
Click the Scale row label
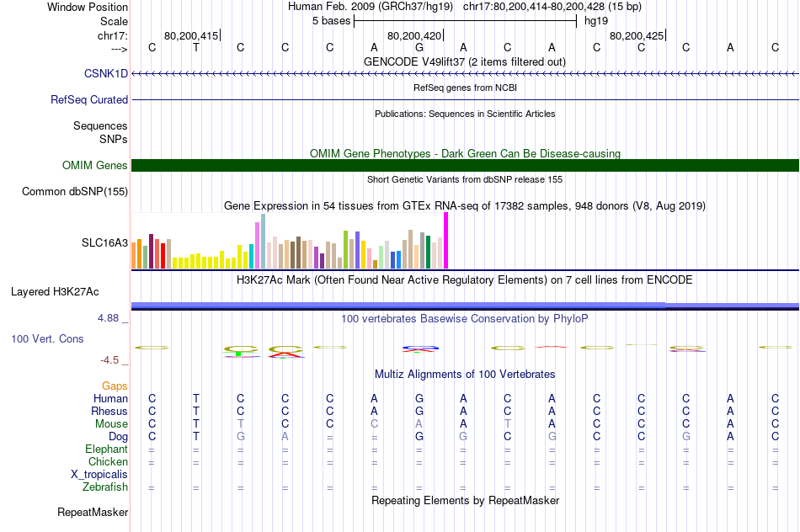tap(114, 21)
